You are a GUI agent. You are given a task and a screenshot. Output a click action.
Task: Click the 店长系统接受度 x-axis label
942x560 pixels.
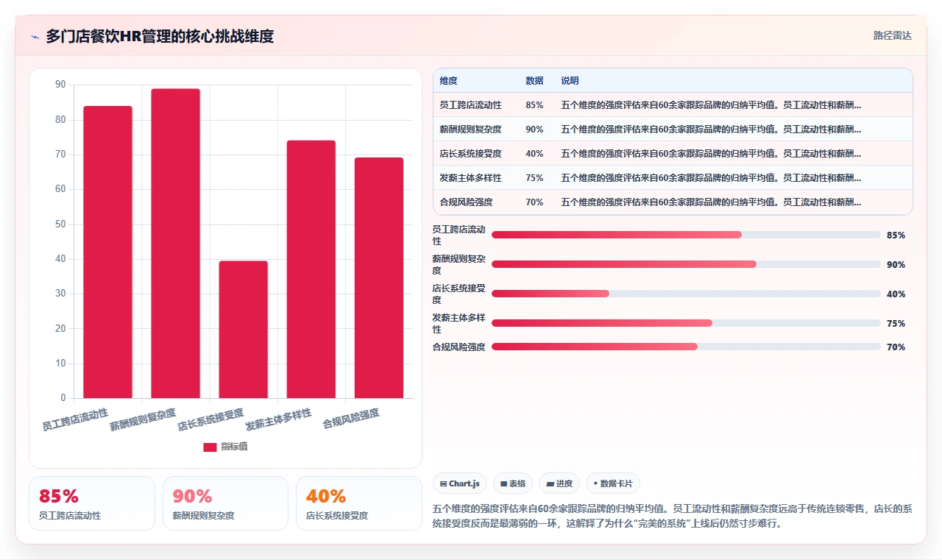coord(210,419)
